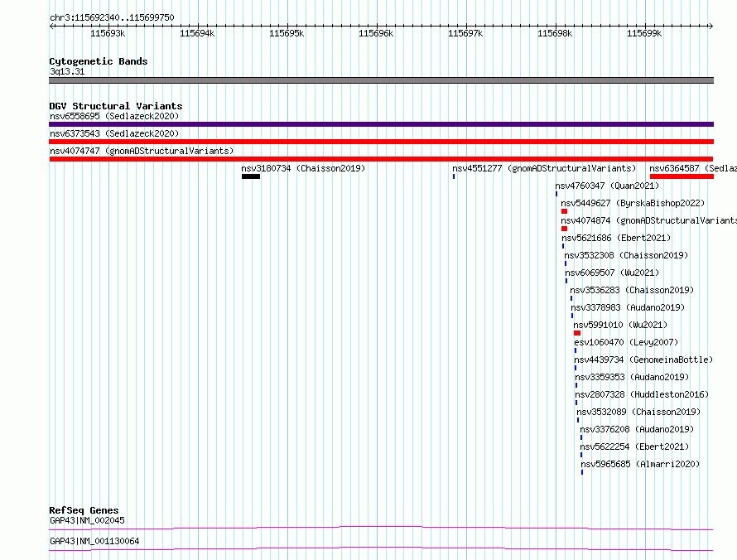Select the 3q13.31 band label
The image size is (737, 560).
[x=67, y=71]
